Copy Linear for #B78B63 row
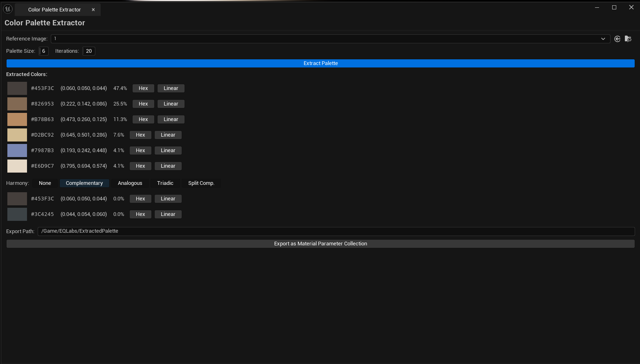 [x=171, y=119]
